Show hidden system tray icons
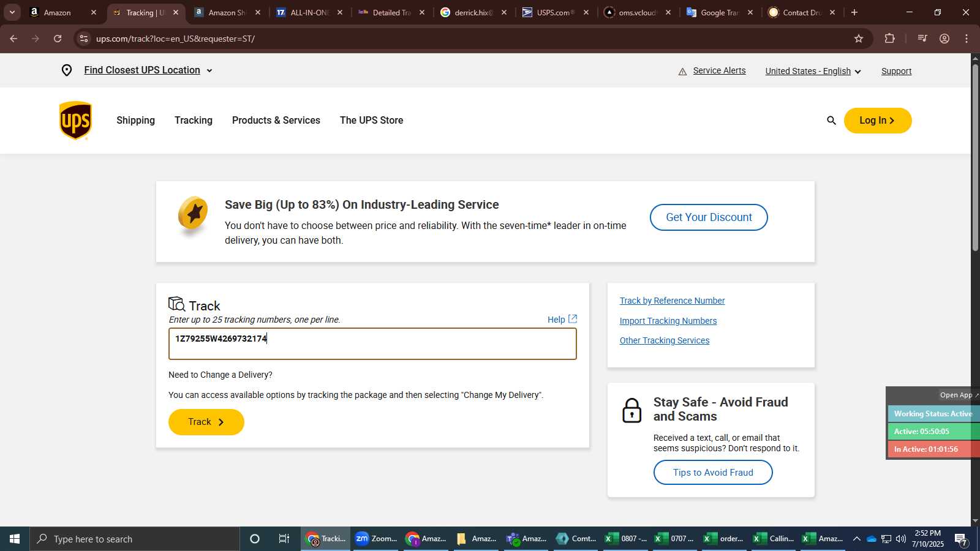Viewport: 980px width, 551px height. (857, 539)
